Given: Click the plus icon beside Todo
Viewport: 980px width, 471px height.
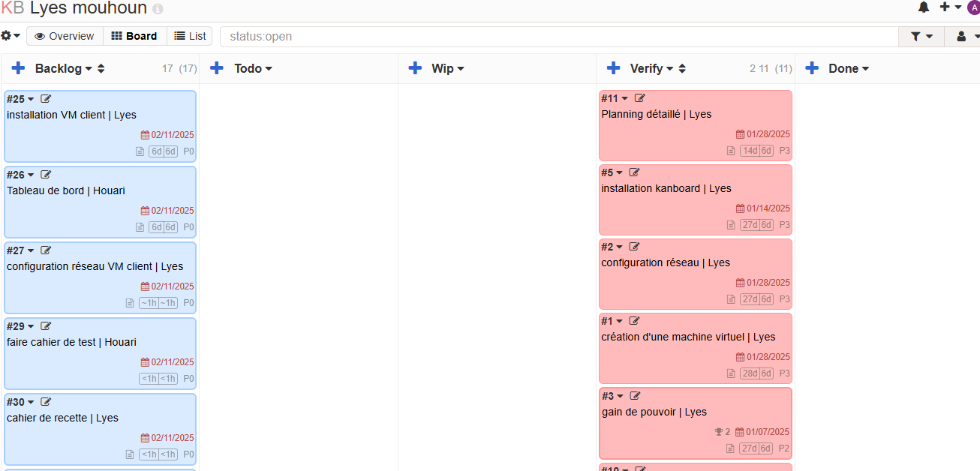Looking at the screenshot, I should pyautogui.click(x=217, y=68).
